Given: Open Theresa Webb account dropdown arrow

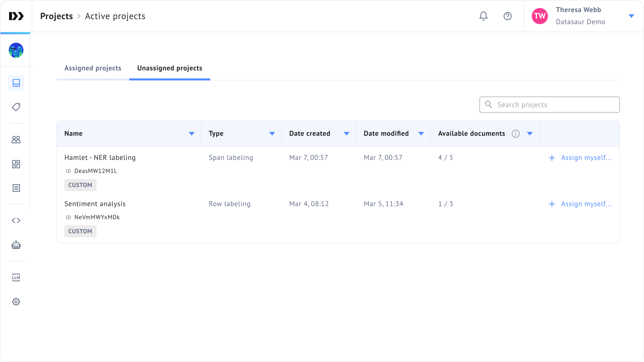Looking at the screenshot, I should [x=631, y=16].
